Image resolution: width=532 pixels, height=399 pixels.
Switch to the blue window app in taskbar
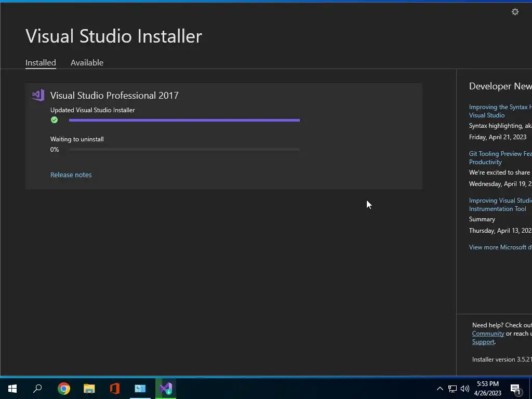click(x=140, y=389)
